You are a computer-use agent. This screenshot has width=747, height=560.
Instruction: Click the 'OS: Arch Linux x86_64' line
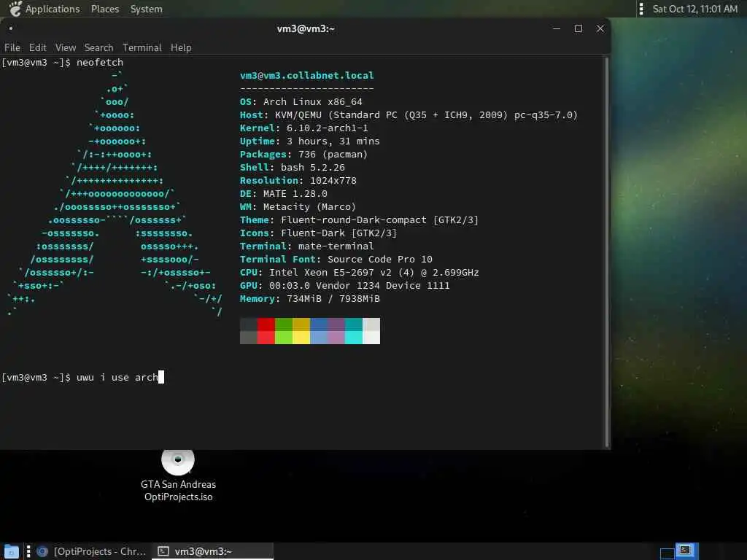[301, 101]
